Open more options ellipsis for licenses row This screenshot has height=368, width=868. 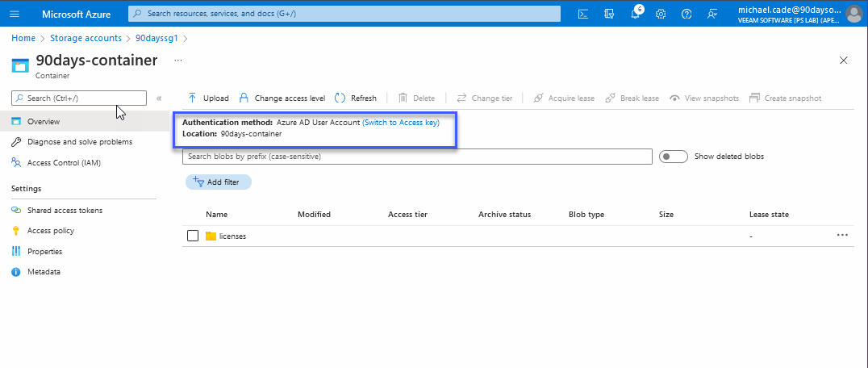(x=842, y=235)
